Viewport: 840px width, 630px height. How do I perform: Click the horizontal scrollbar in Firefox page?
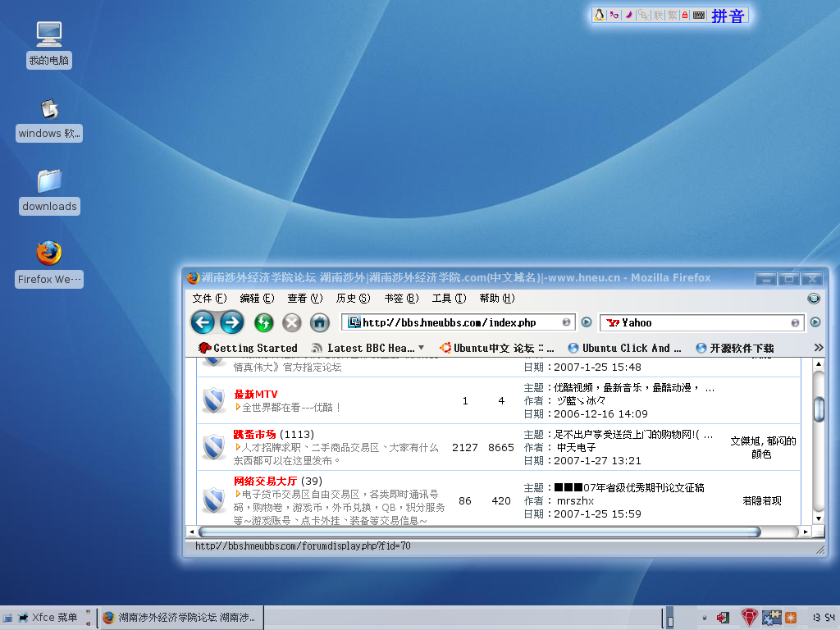[479, 532]
